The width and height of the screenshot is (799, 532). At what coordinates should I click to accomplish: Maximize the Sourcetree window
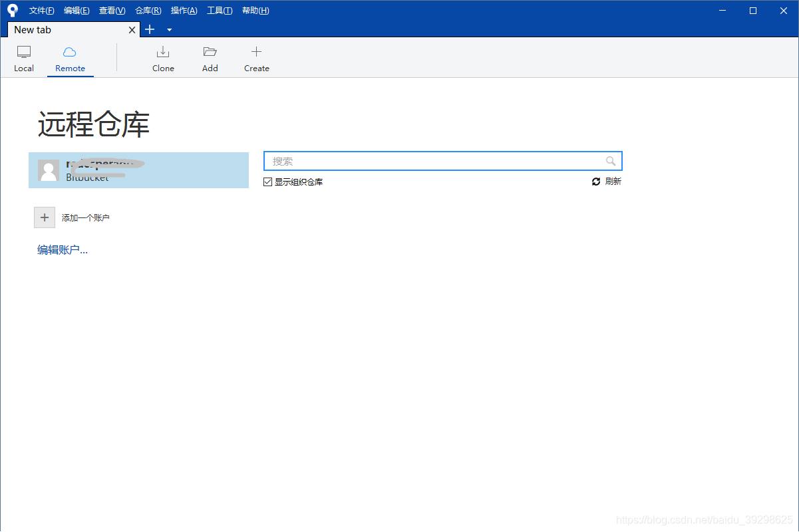(x=753, y=10)
